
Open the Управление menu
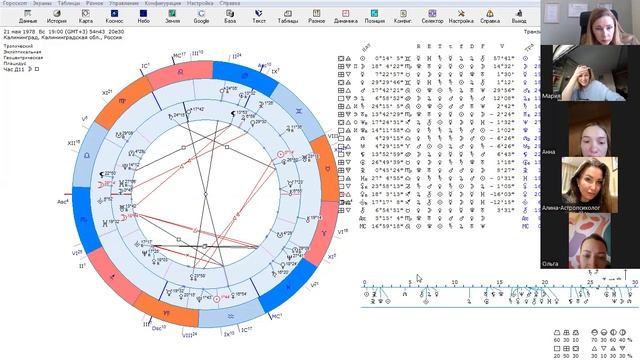tap(124, 3)
